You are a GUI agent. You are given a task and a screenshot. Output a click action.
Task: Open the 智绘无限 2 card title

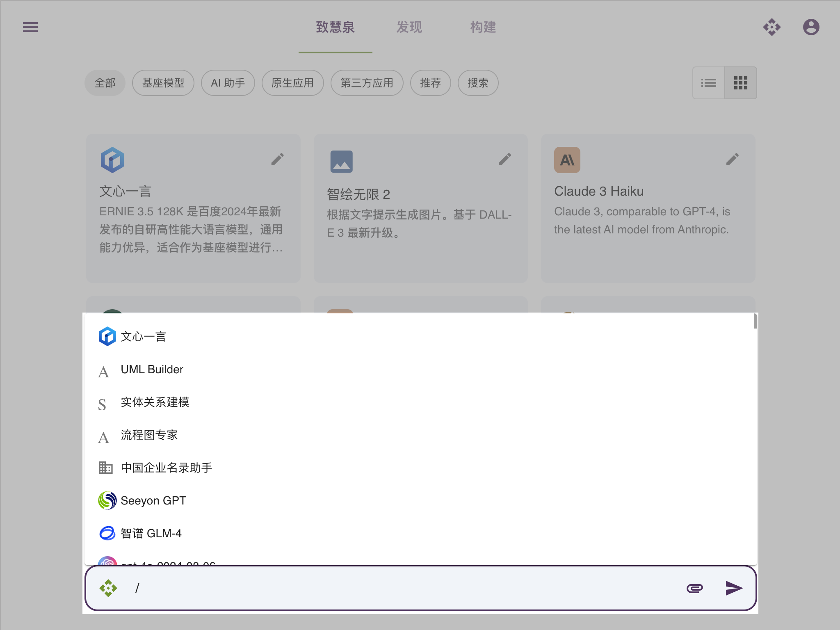pyautogui.click(x=358, y=194)
